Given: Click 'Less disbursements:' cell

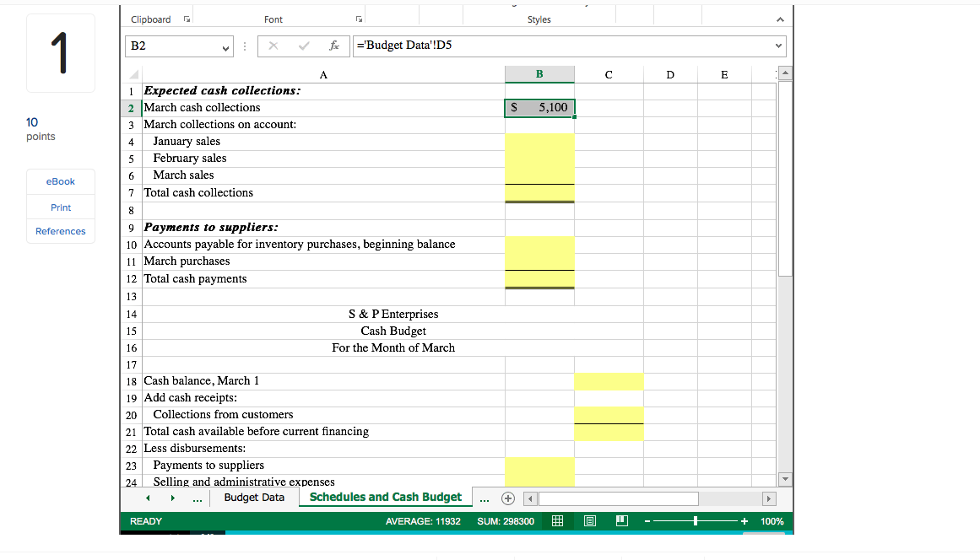Looking at the screenshot, I should (323, 449).
